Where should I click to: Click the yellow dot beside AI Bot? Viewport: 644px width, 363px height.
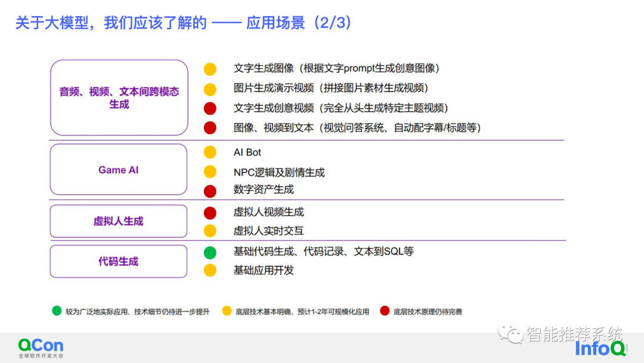[210, 152]
